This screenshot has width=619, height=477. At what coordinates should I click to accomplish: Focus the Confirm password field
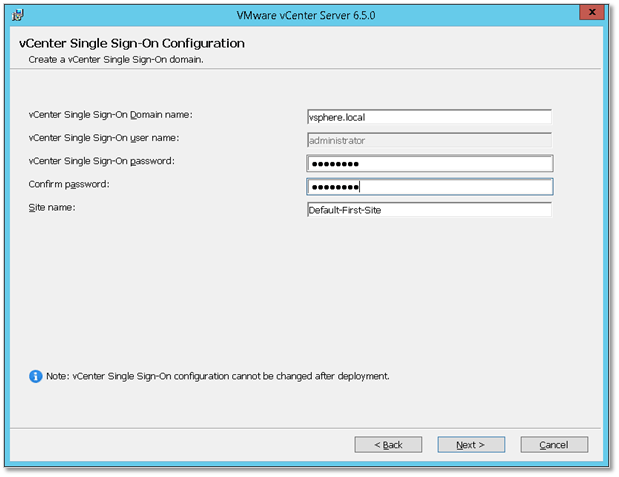430,187
